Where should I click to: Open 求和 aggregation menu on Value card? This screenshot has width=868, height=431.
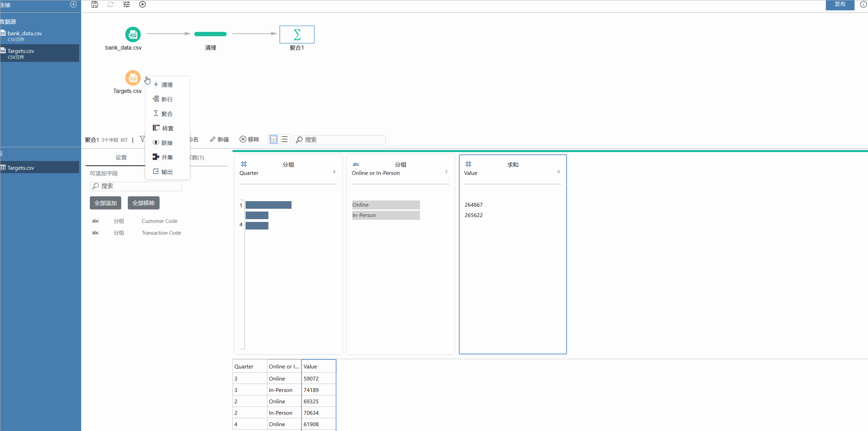(513, 165)
